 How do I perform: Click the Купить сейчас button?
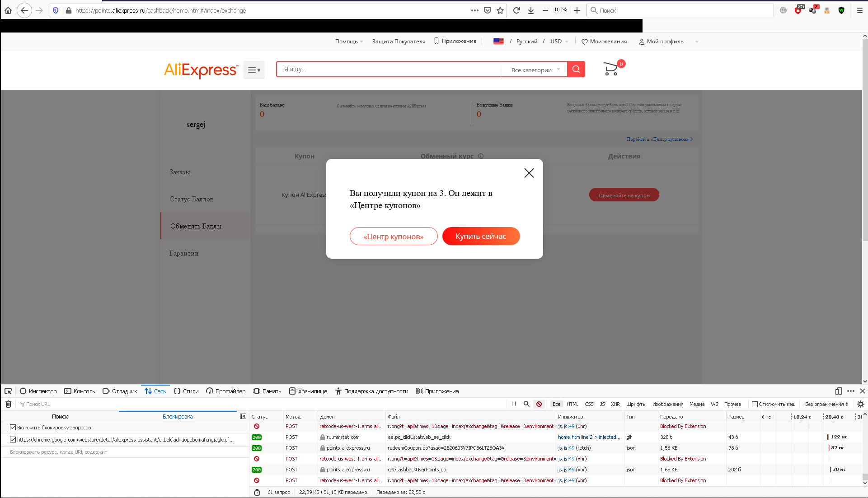481,236
